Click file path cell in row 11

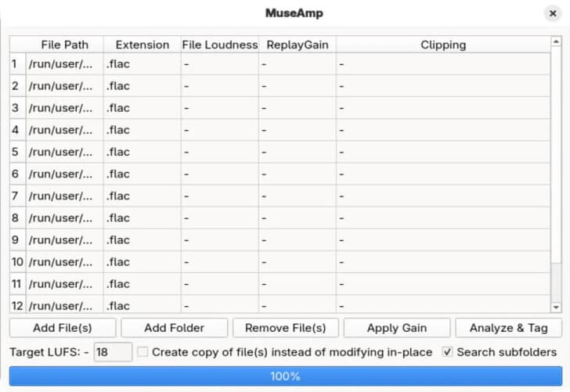point(65,284)
